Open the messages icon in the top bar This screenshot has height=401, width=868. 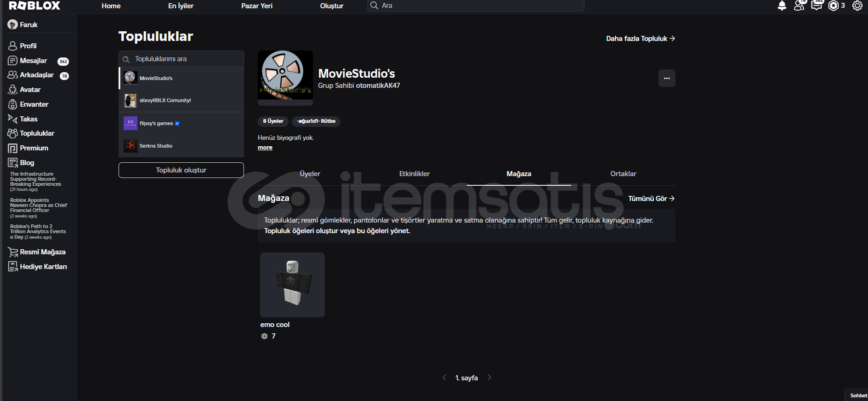click(817, 6)
